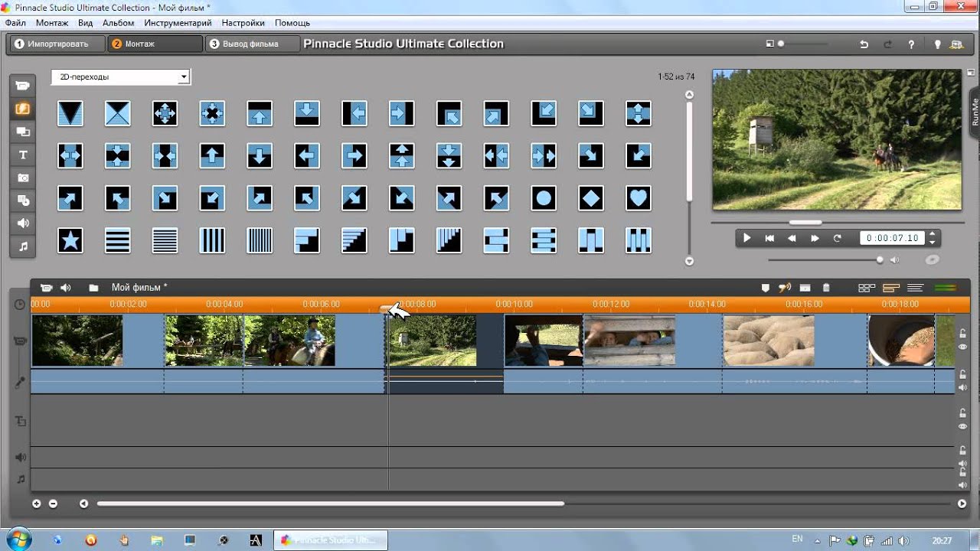The image size is (980, 551).
Task: Open the audio toolbox speaker icon above timeline
Action: click(66, 288)
